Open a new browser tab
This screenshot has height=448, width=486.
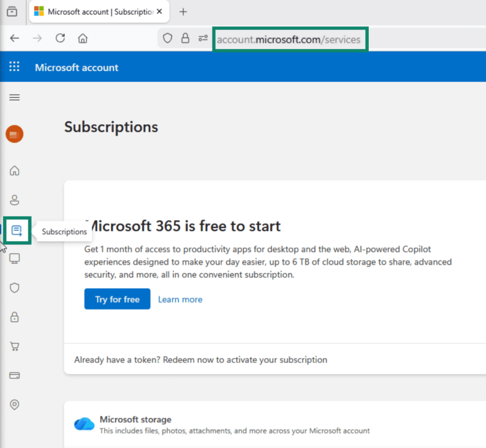(x=183, y=12)
